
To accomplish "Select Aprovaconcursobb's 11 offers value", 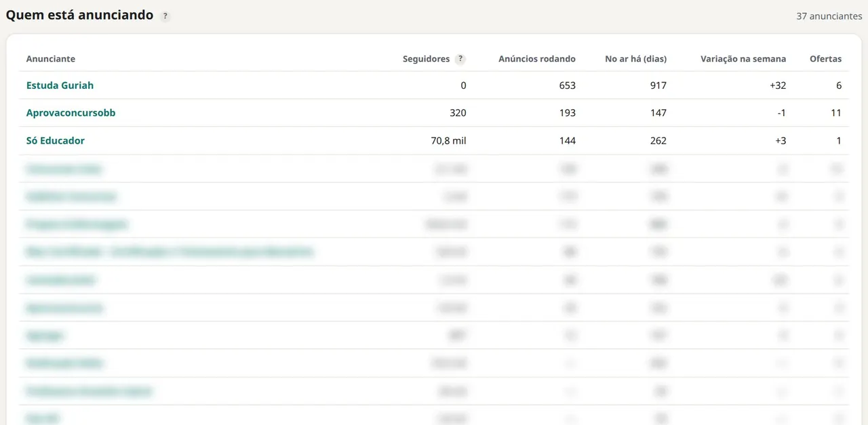I will (836, 113).
